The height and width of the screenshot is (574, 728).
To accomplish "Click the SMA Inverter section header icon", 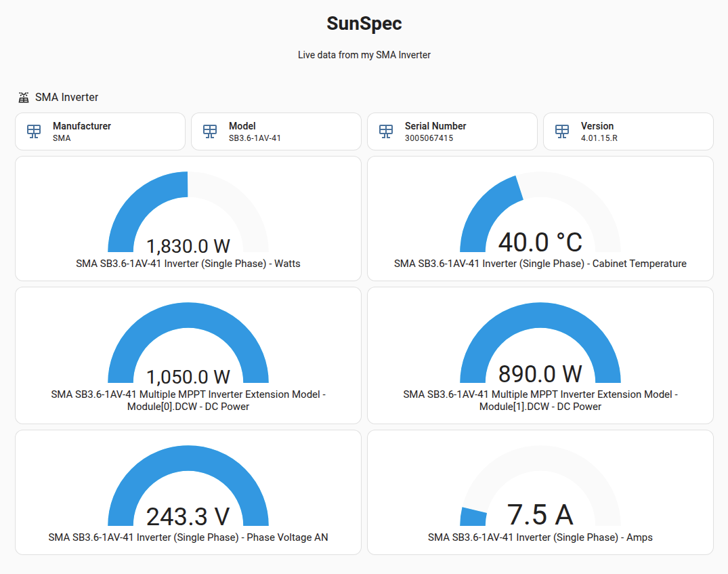I will tap(24, 97).
